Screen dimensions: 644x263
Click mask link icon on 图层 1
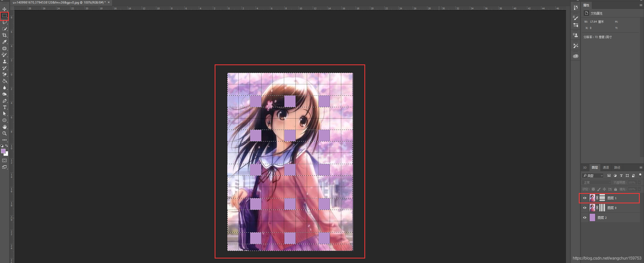coord(597,198)
